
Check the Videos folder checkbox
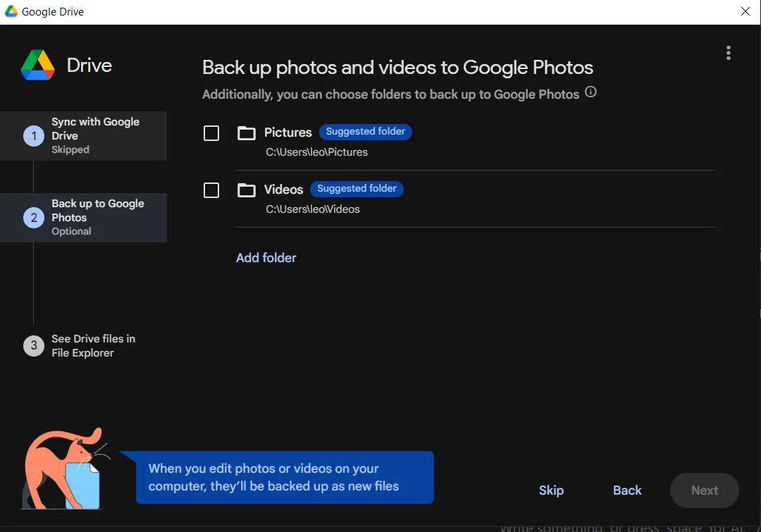211,190
